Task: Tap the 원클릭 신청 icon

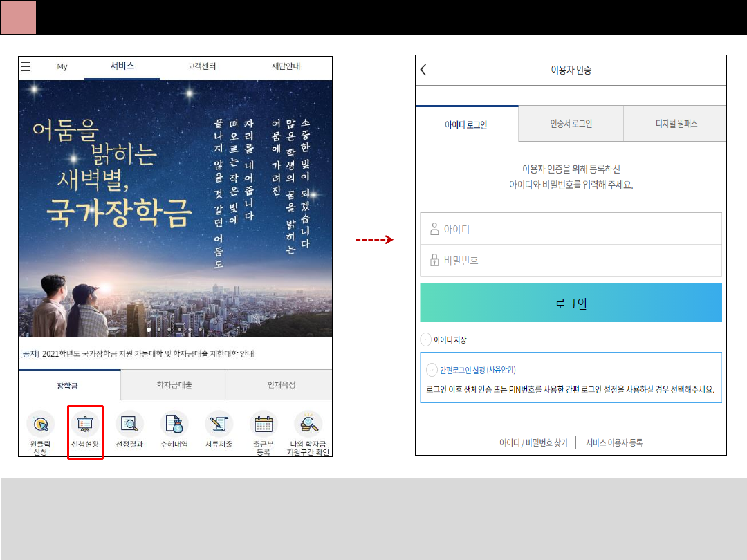Action: [41, 424]
